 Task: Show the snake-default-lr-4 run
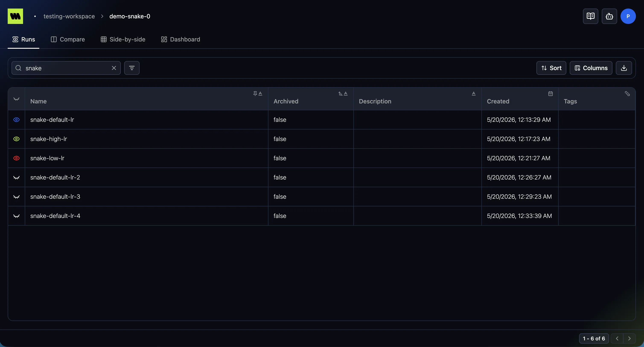(16, 216)
